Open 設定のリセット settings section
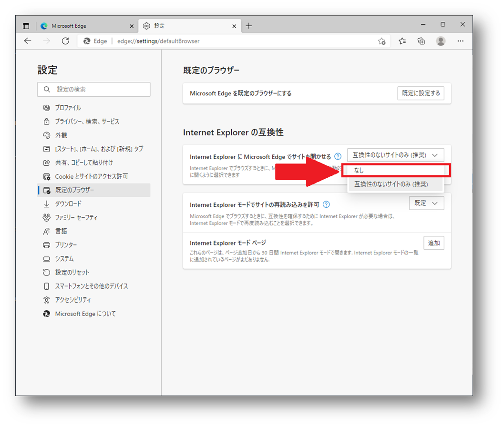Screen dimensions: 504x427 (94, 273)
